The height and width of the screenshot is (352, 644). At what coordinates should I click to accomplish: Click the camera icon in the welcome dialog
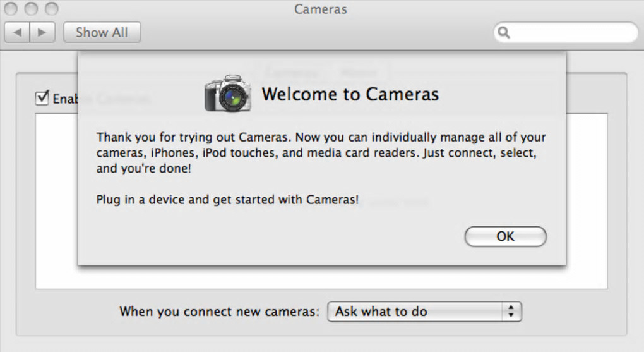coord(227,94)
